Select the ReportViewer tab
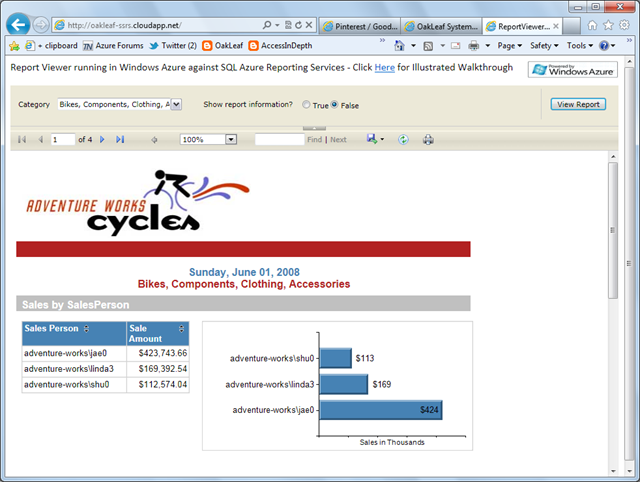 pyautogui.click(x=518, y=27)
